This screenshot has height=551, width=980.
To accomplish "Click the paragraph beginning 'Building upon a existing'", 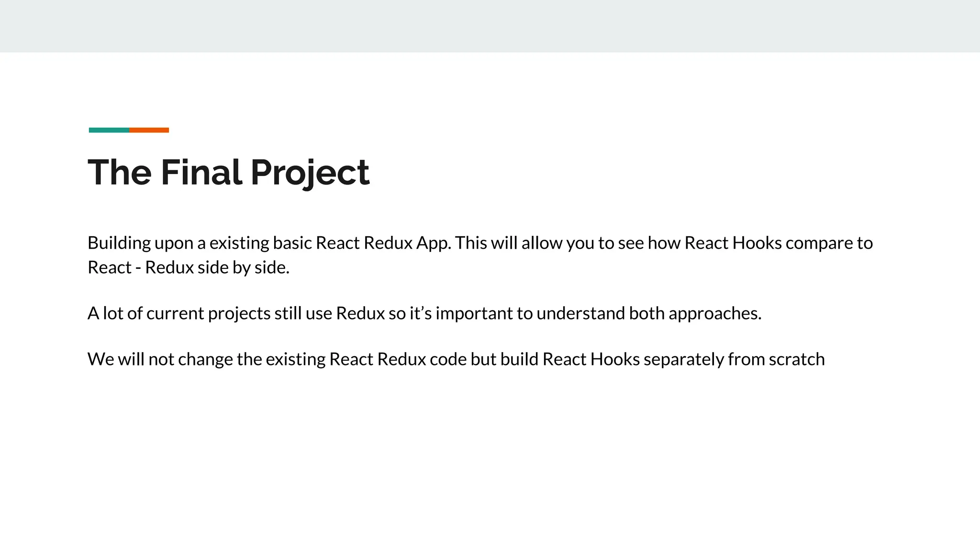I will click(x=480, y=255).
